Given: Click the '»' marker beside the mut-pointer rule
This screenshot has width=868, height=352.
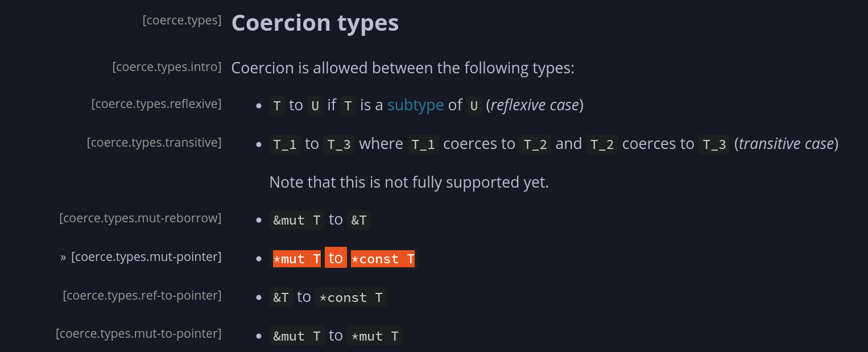Looking at the screenshot, I should (63, 258).
